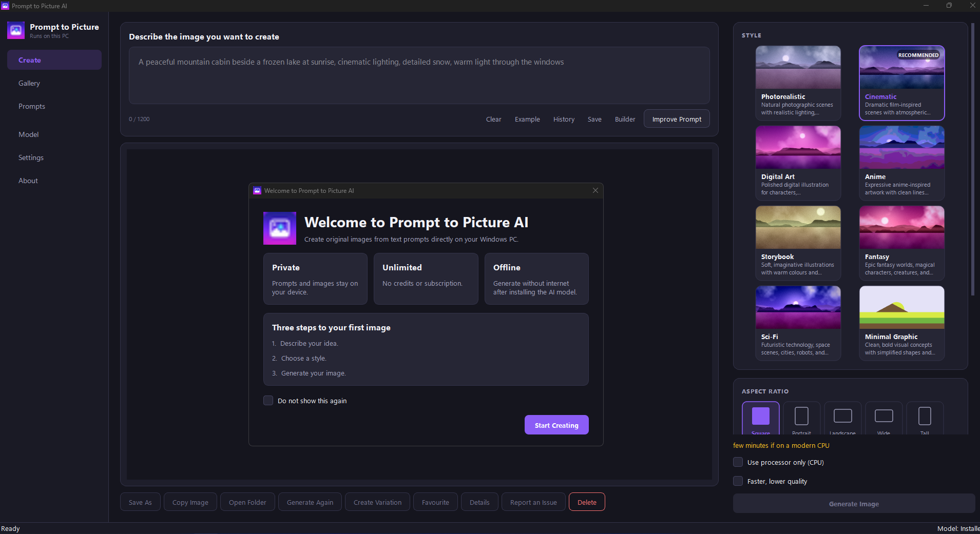Click the 'few minutes if on a modern CPU' note
This screenshot has height=534, width=980.
(781, 445)
